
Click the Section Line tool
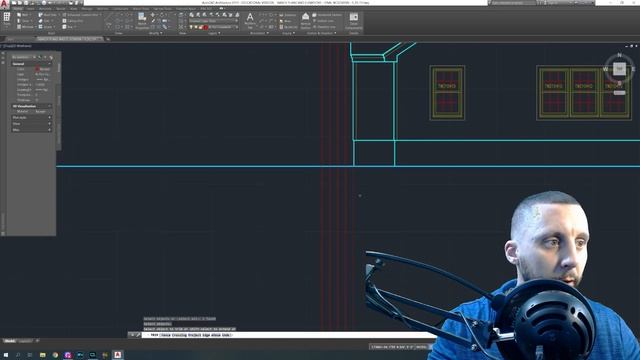pos(325,21)
